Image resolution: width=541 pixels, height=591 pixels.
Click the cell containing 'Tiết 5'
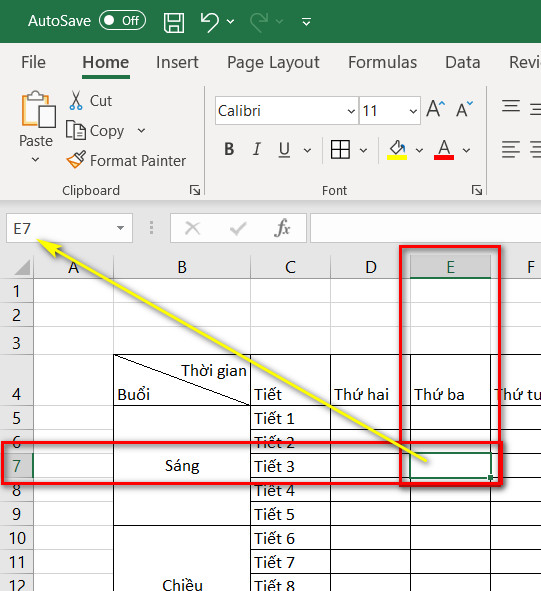tap(290, 514)
